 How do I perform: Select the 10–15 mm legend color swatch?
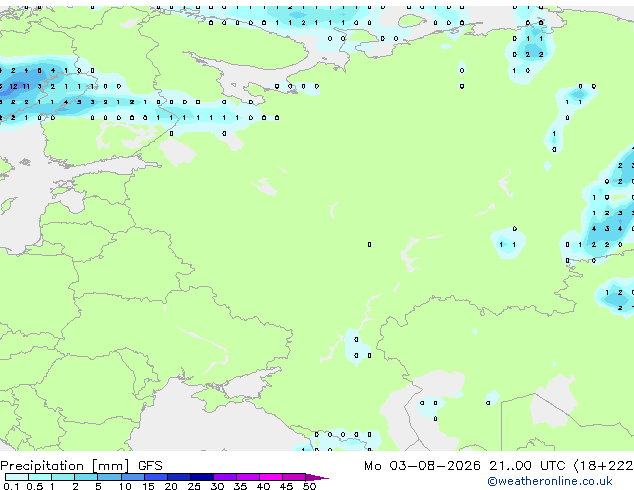tap(133, 477)
